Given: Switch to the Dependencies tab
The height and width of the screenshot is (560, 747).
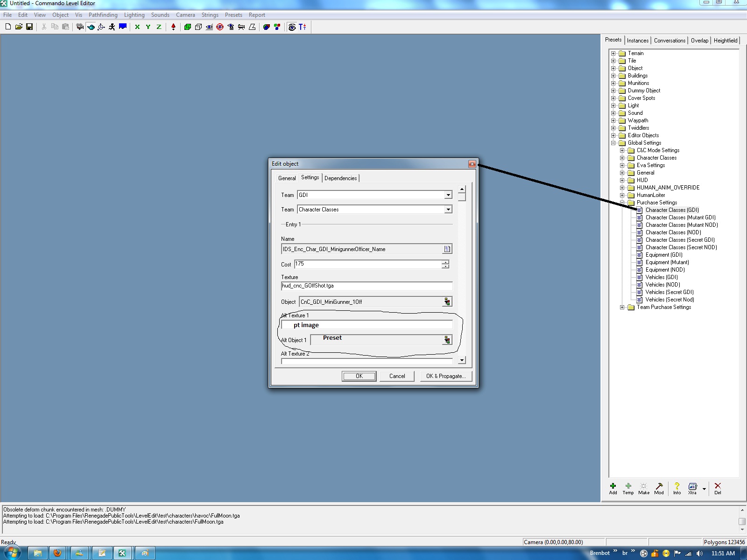Looking at the screenshot, I should (340, 178).
